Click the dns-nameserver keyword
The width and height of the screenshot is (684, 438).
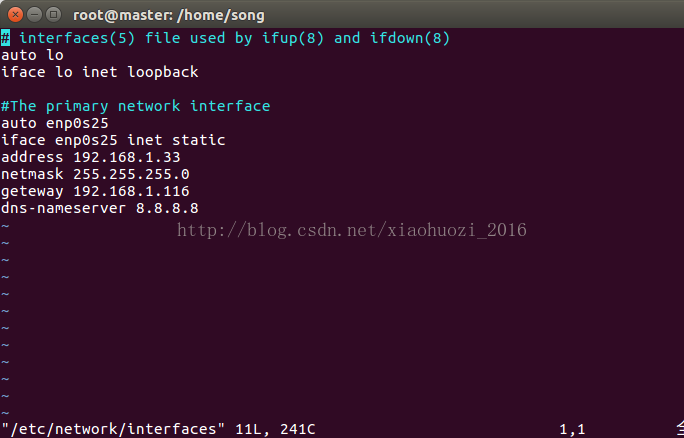point(63,208)
